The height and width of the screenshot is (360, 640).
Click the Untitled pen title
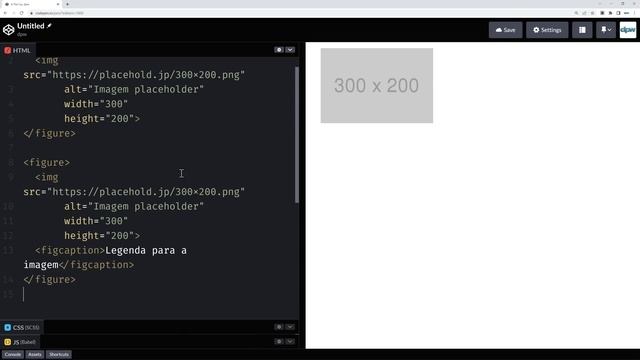(x=31, y=26)
